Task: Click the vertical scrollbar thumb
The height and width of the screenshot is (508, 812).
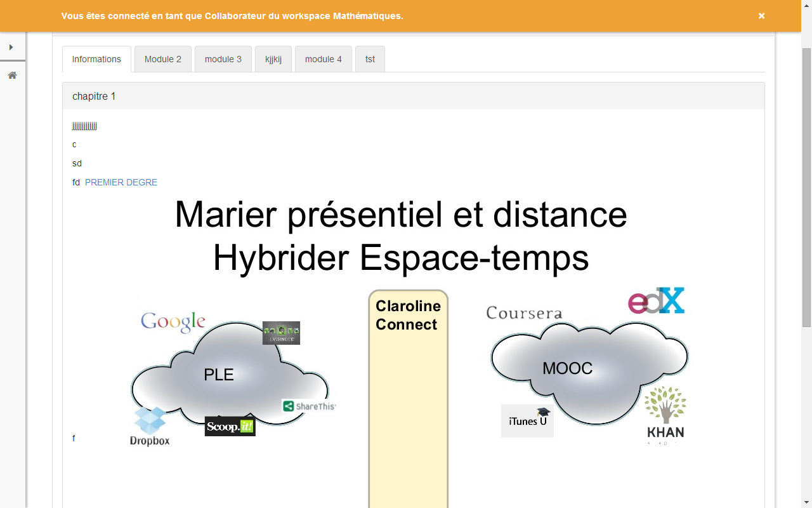Action: [x=807, y=187]
